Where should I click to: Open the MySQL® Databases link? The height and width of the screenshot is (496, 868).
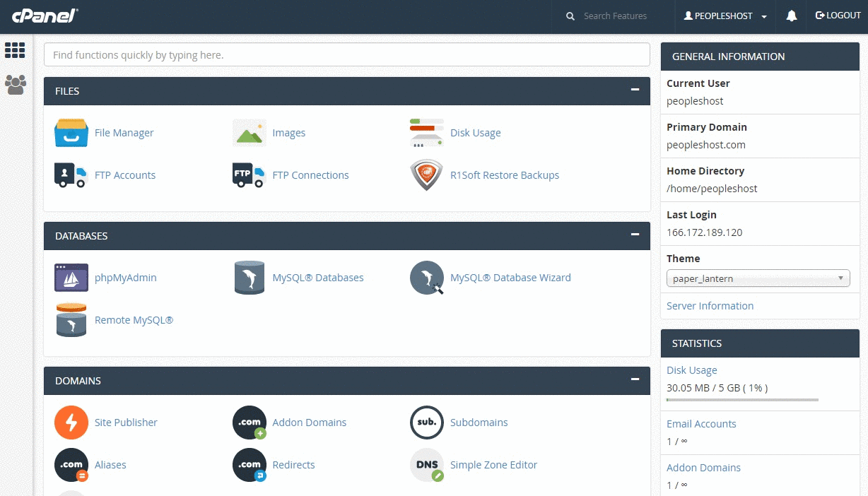point(318,278)
